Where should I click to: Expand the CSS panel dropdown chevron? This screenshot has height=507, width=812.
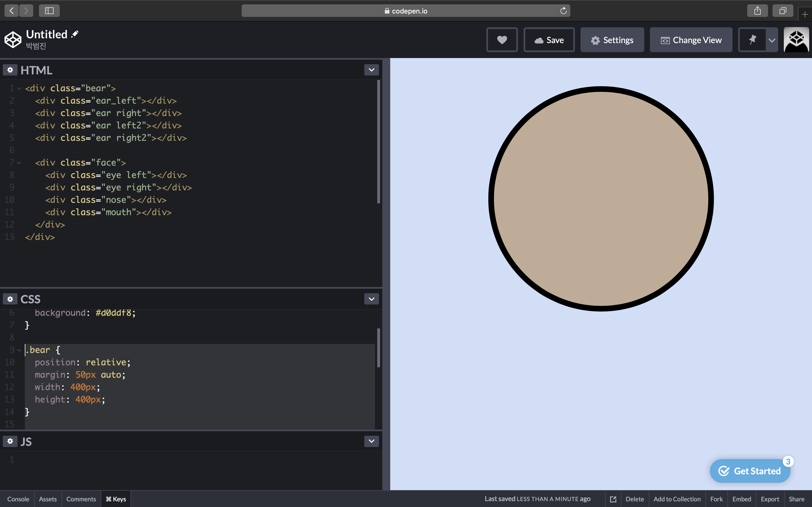point(371,299)
